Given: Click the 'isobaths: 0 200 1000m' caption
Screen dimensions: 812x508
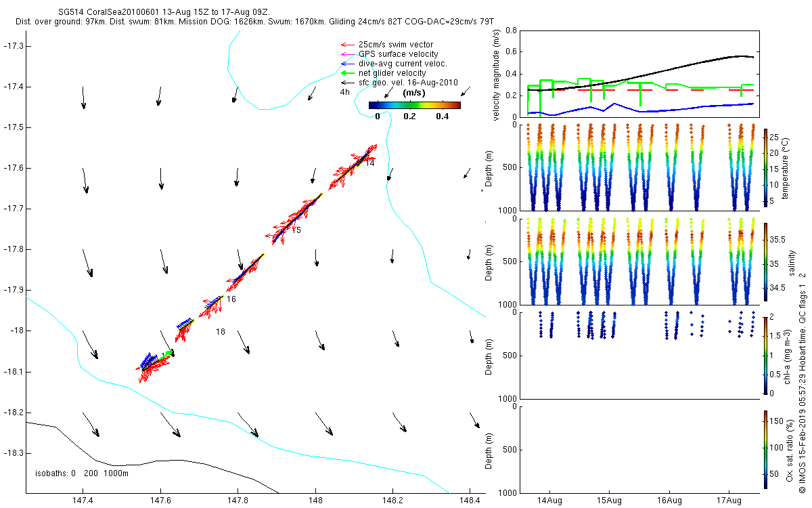Looking at the screenshot, I should [x=81, y=473].
